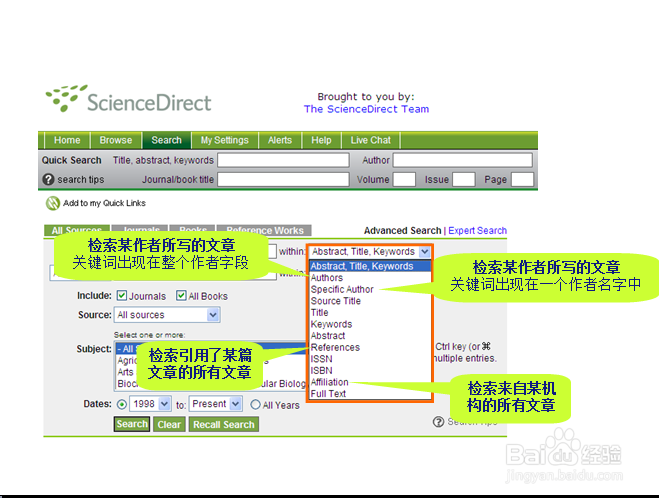
Task: Click the Issue input field
Action: (464, 179)
